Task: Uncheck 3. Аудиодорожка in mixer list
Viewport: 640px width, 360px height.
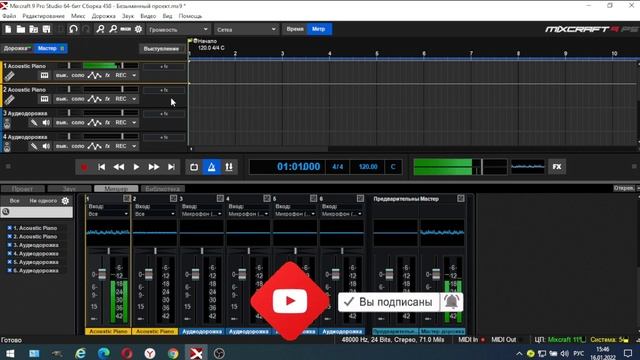Action: pyautogui.click(x=9, y=245)
